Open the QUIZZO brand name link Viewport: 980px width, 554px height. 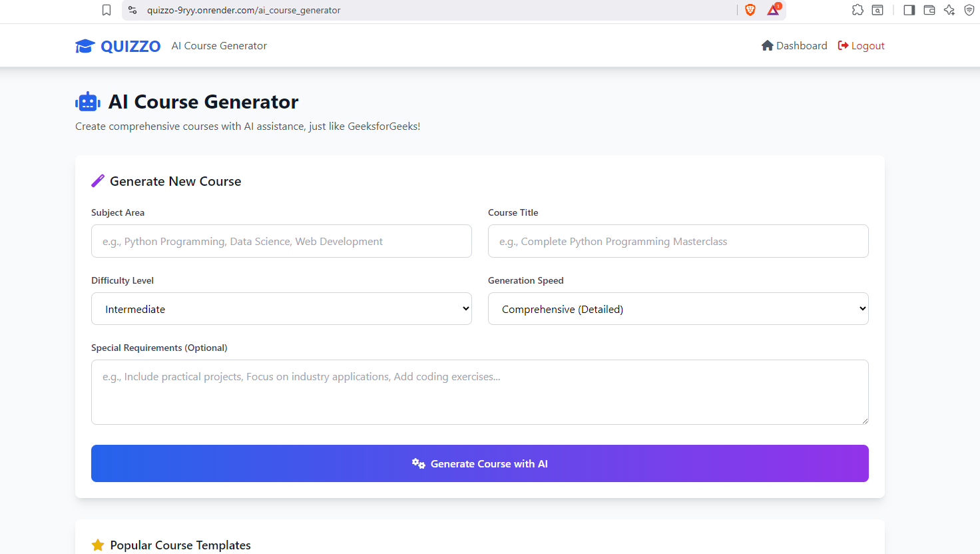pos(130,46)
